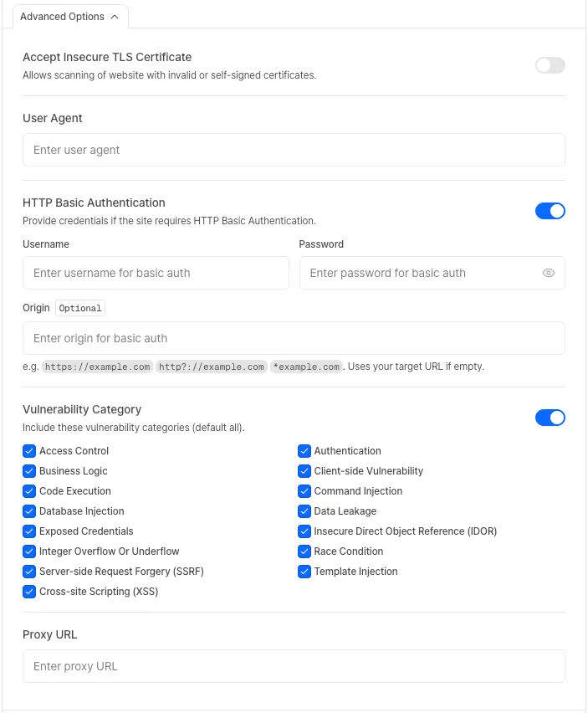Uncheck the Command Injection category
This screenshot has height=713, width=588.
pyautogui.click(x=304, y=490)
